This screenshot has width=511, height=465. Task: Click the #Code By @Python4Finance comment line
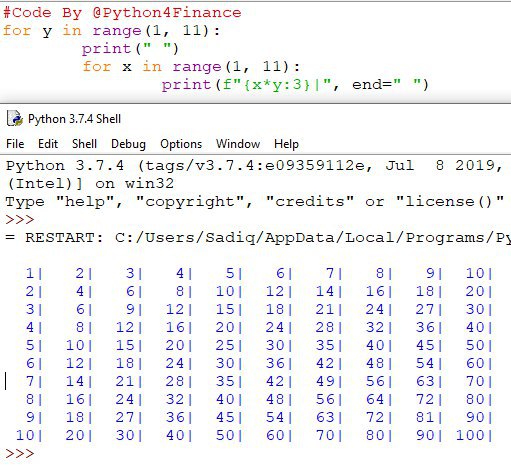pyautogui.click(x=122, y=13)
